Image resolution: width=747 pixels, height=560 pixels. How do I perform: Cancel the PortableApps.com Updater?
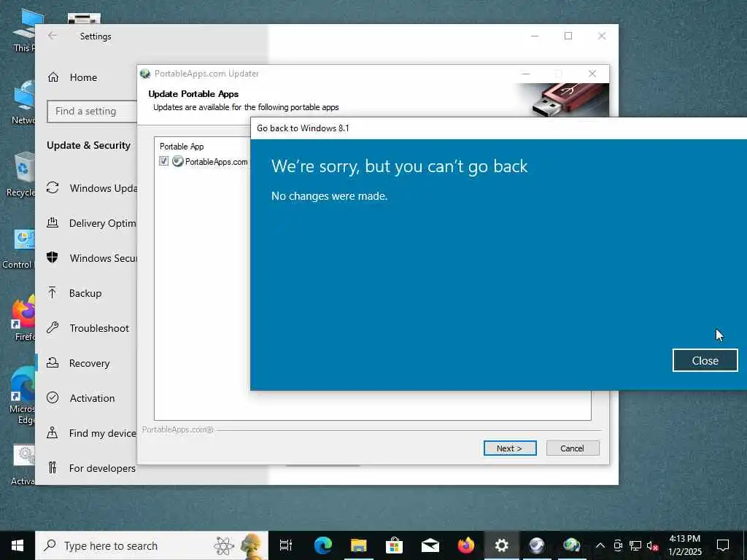(572, 448)
